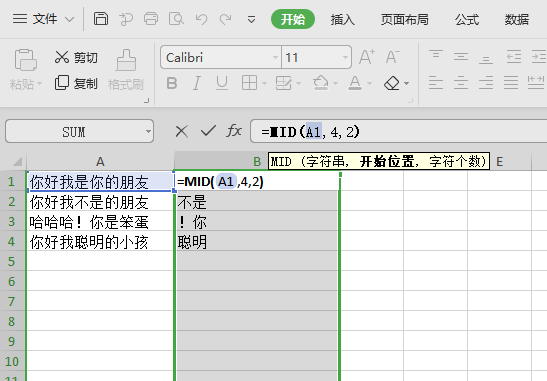Screen dimensions: 547x381
Task: Click the select all corner triangle
Action: (x=17, y=161)
